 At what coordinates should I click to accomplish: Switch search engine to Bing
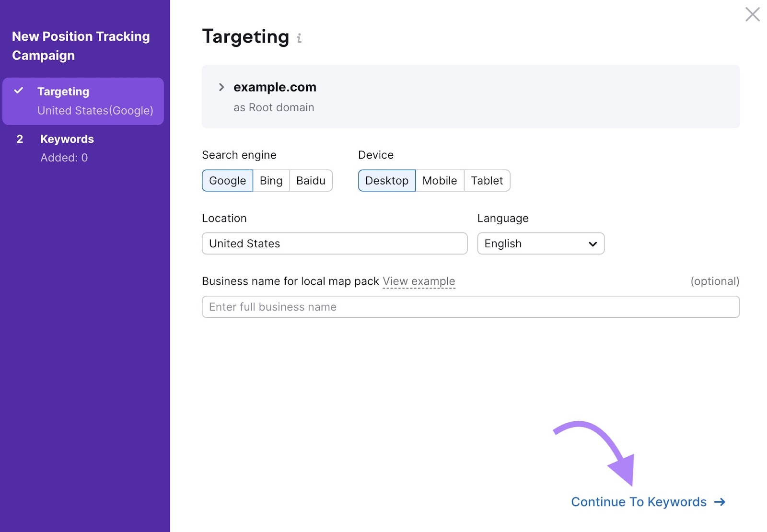(x=271, y=181)
